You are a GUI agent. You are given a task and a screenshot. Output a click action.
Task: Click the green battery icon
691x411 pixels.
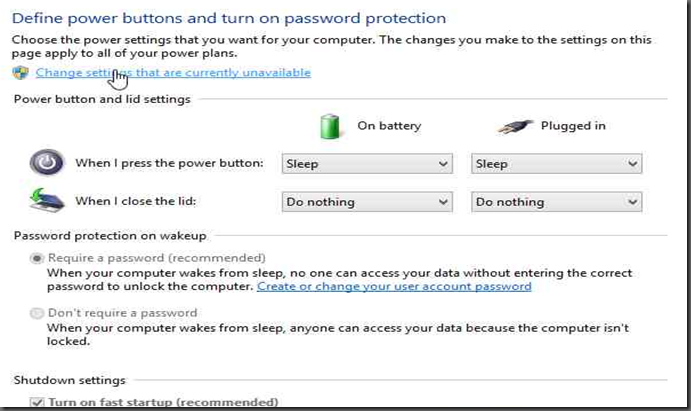tap(330, 126)
